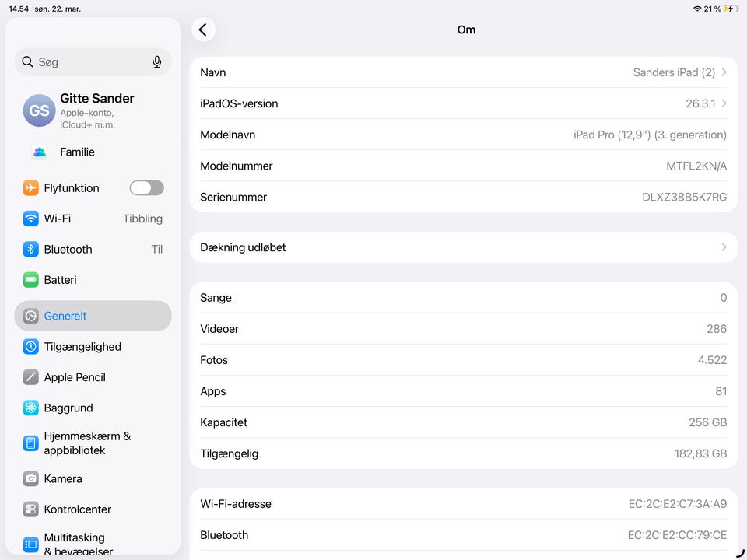Open the GS profile avatar
Image resolution: width=747 pixels, height=560 pixels.
(x=39, y=110)
